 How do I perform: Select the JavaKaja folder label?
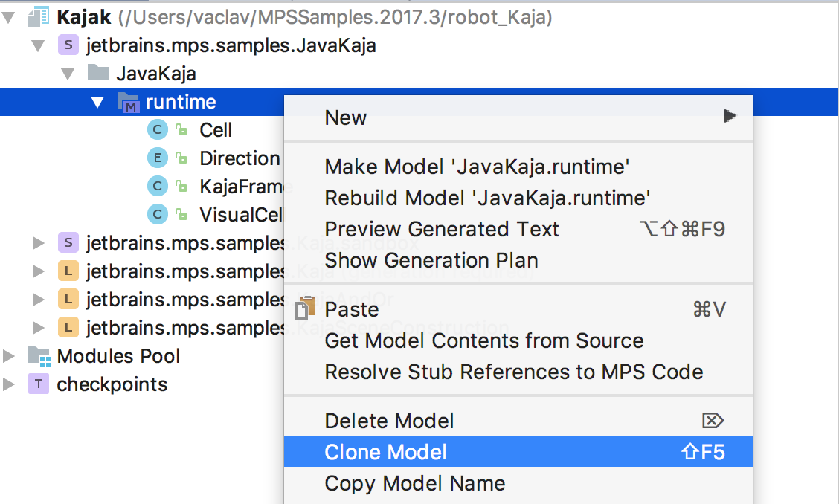click(155, 74)
